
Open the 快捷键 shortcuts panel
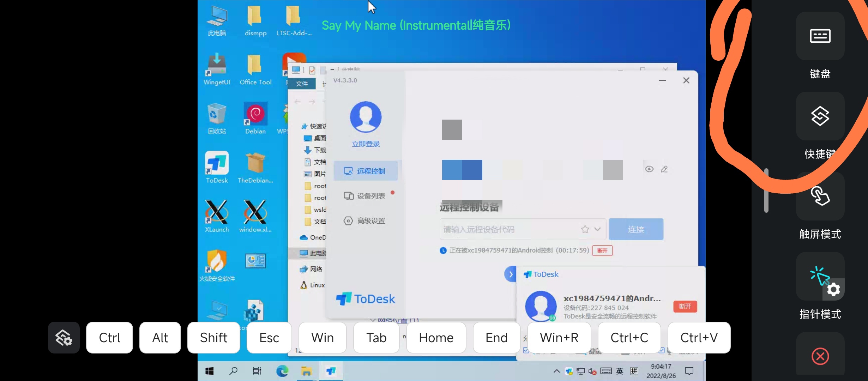(820, 116)
